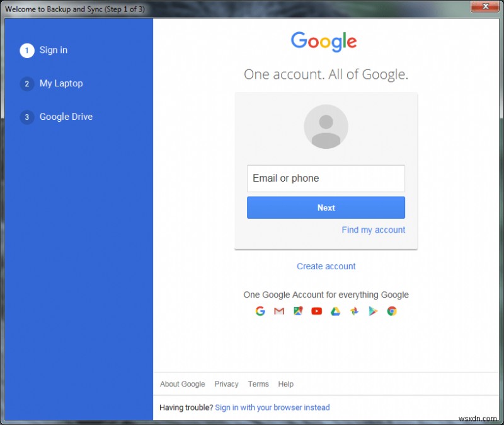Click the Privacy footer link
504x425 pixels.
(226, 384)
